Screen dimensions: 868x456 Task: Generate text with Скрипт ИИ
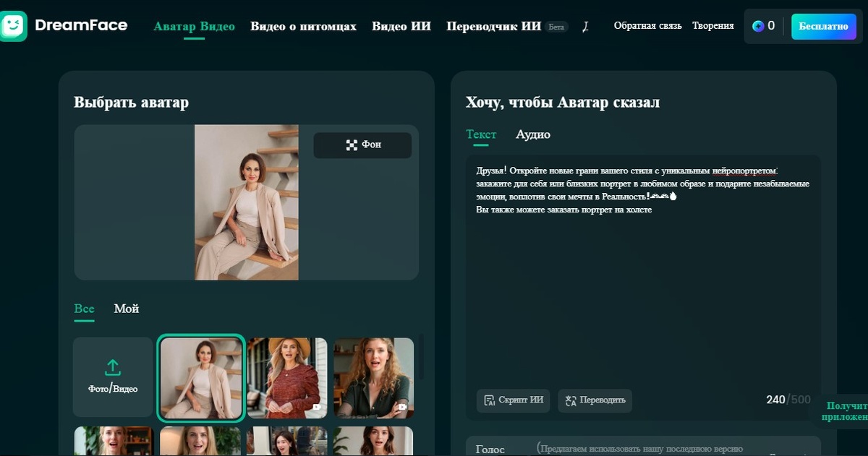coord(513,400)
